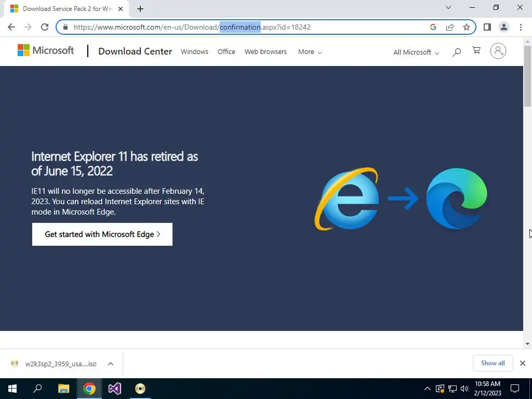
Task: Expand the download item options chevron
Action: 110,364
